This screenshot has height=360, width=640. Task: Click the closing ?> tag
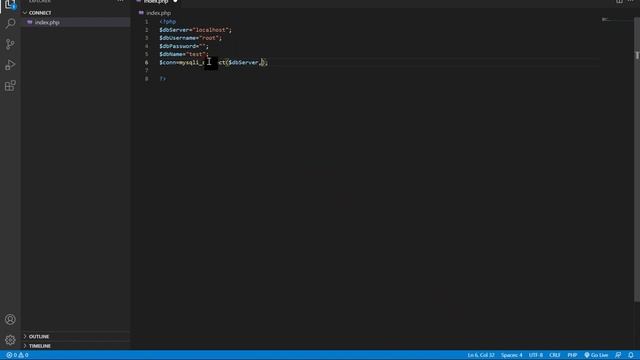tap(163, 78)
